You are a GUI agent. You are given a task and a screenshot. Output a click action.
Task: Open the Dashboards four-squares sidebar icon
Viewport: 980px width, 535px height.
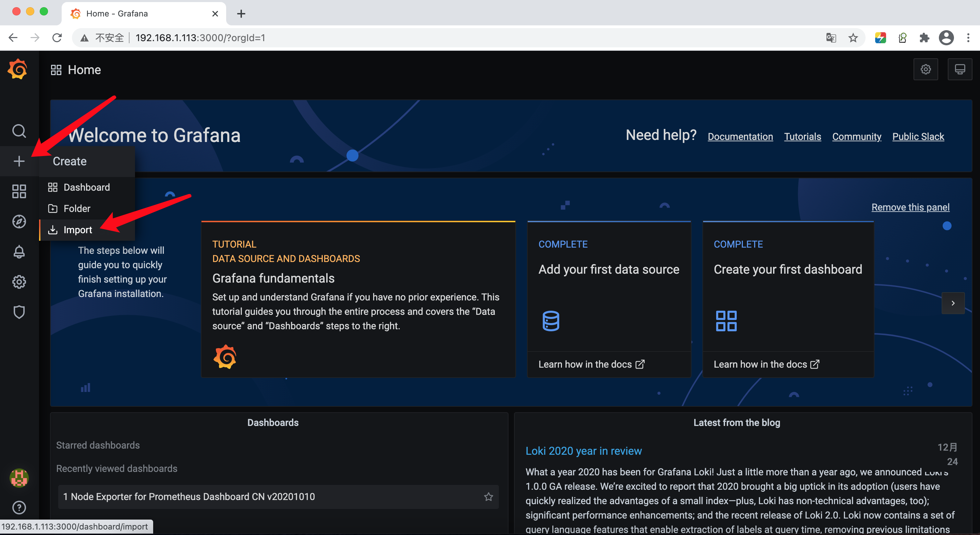pyautogui.click(x=19, y=191)
